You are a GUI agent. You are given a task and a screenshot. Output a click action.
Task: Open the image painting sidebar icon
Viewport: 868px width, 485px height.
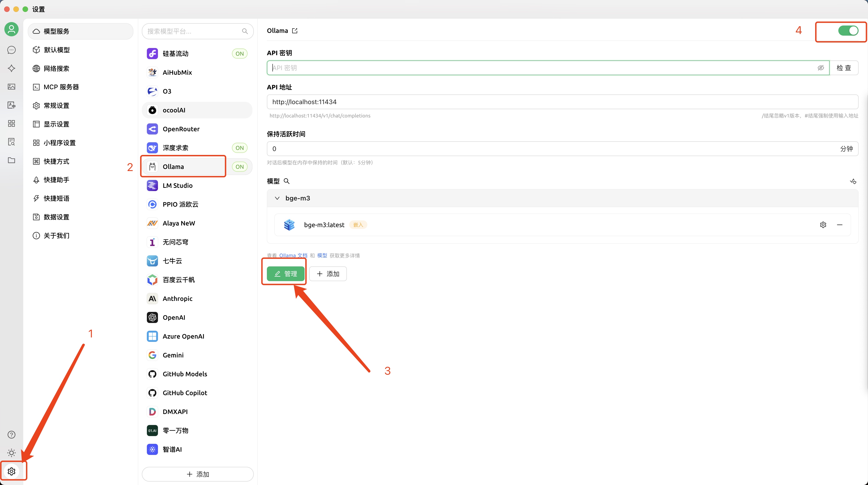click(x=11, y=87)
